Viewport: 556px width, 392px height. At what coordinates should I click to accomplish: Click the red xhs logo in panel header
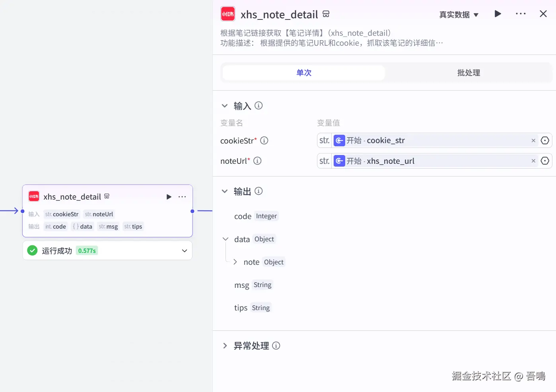pos(228,14)
